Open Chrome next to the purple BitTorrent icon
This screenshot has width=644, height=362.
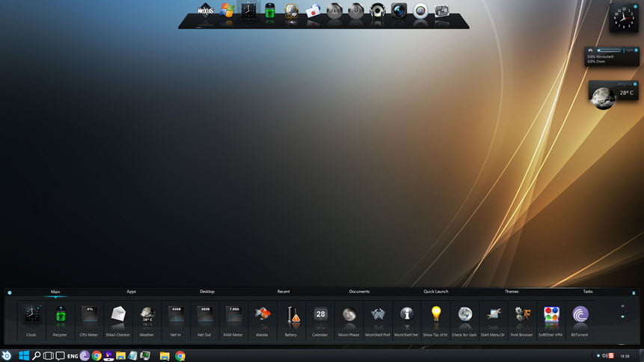[x=96, y=356]
